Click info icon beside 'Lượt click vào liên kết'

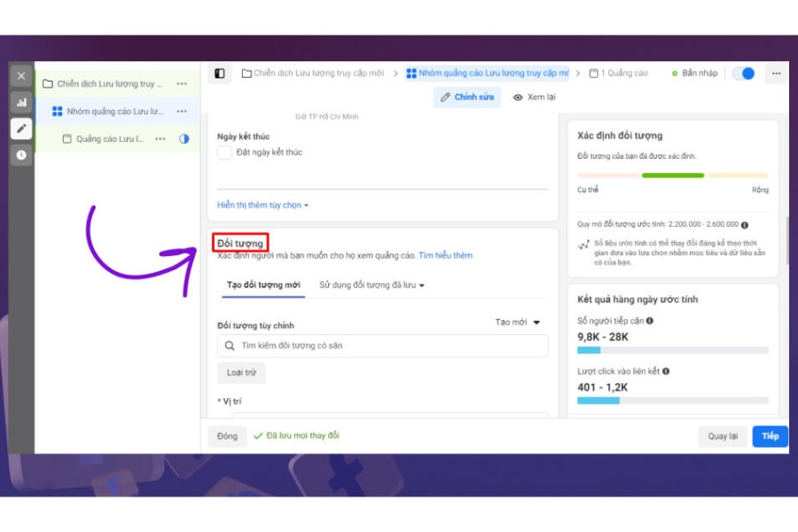coord(666,372)
